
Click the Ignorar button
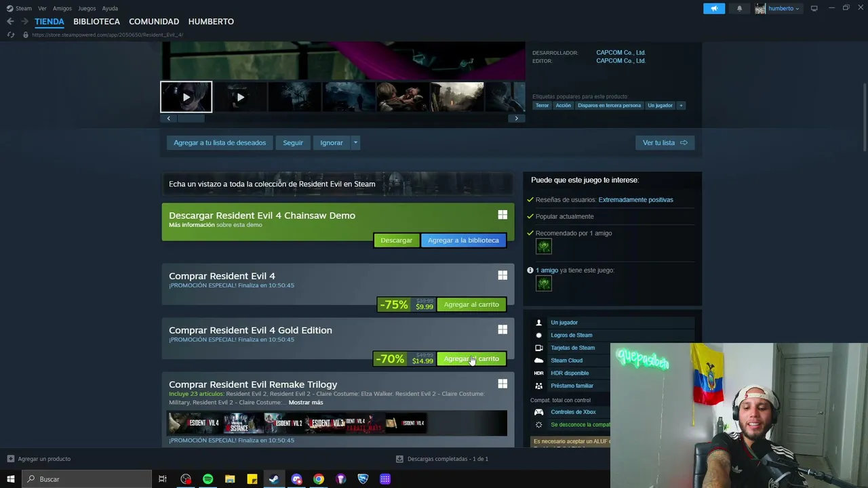(332, 142)
